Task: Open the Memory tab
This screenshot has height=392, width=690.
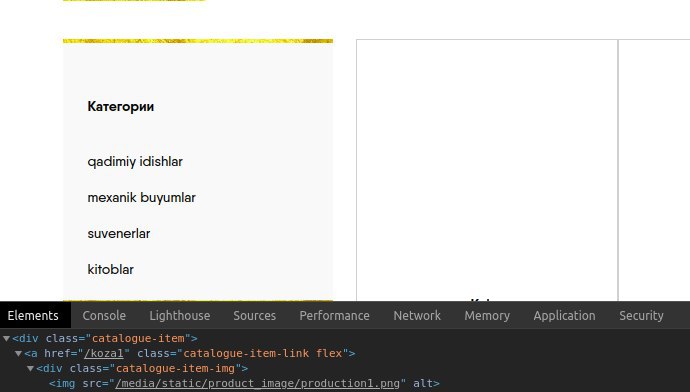Action: click(487, 315)
